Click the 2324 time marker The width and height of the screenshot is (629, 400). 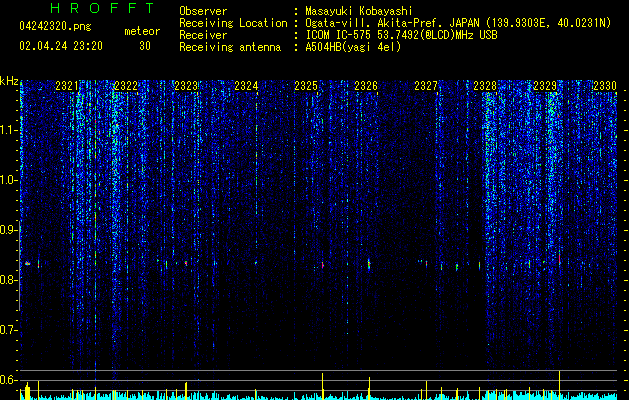click(x=246, y=86)
